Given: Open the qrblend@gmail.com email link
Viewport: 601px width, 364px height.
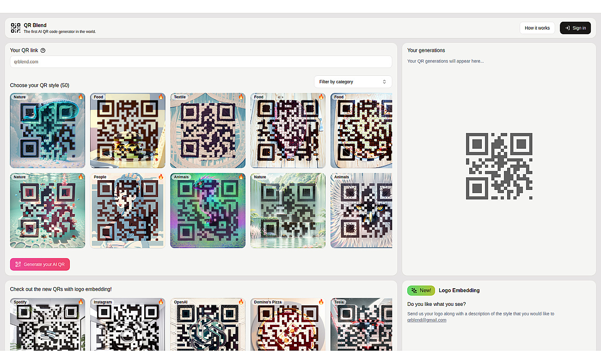Looking at the screenshot, I should pos(427,320).
